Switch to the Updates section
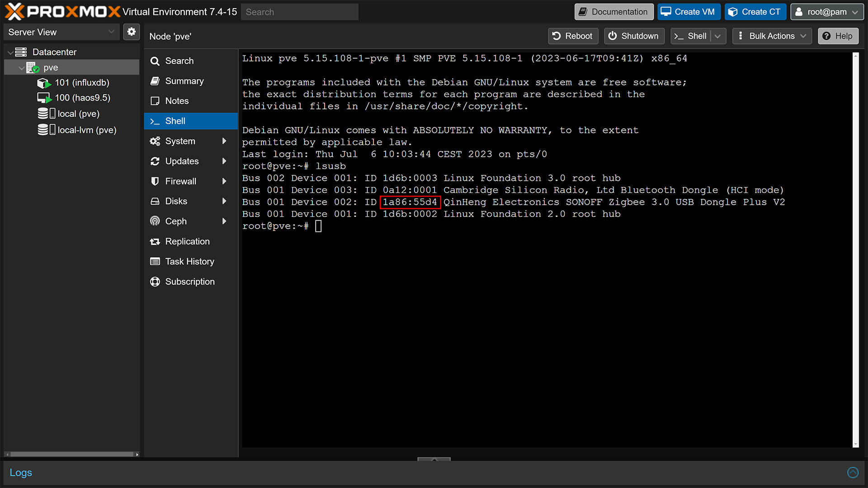Viewport: 868px width, 488px height. click(x=182, y=161)
